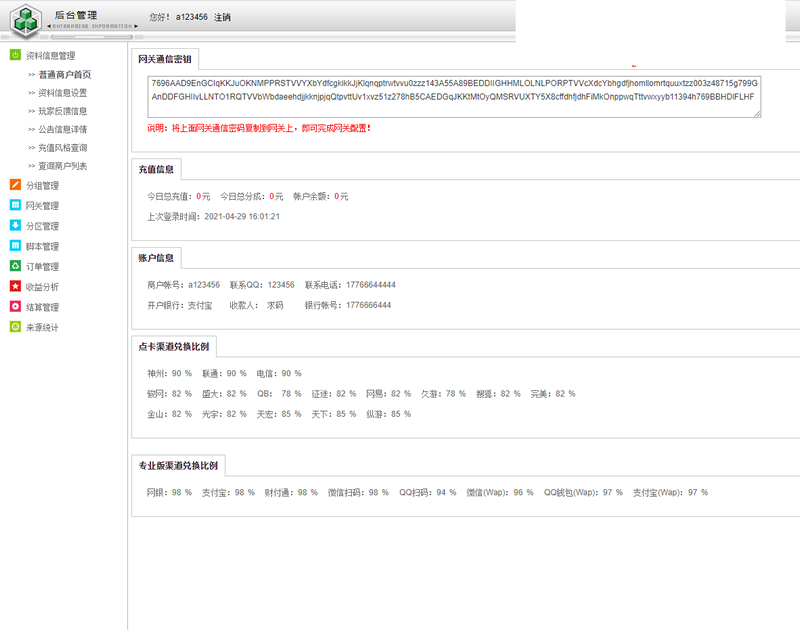Click the blue icon beside 网关管理
The width and height of the screenshot is (800, 630).
pyautogui.click(x=15, y=205)
